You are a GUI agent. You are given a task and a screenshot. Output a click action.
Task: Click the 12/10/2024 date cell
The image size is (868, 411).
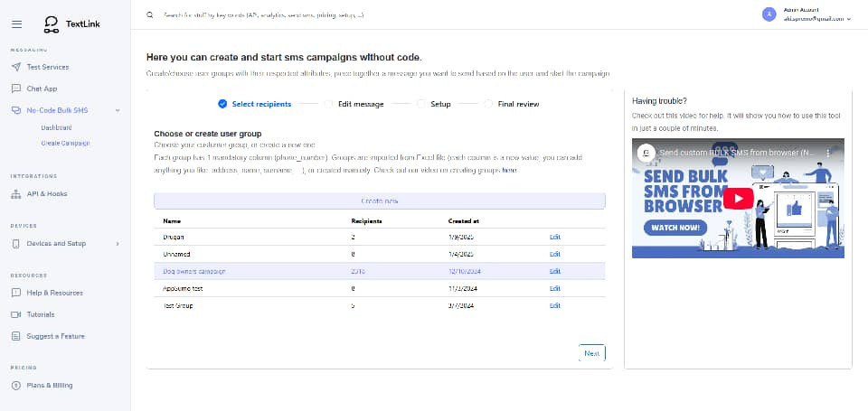tap(463, 271)
